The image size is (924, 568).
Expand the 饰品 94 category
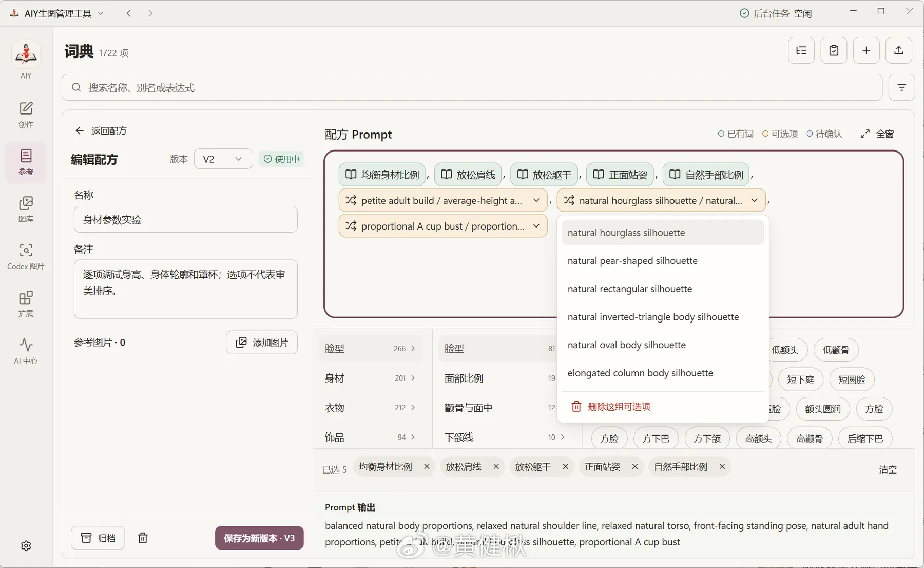371,437
